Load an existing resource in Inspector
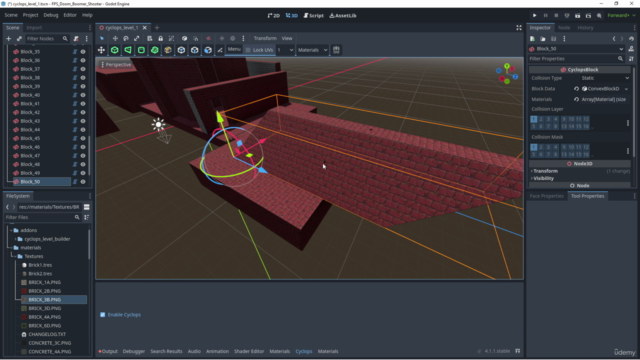640x360 pixels. 543,39
